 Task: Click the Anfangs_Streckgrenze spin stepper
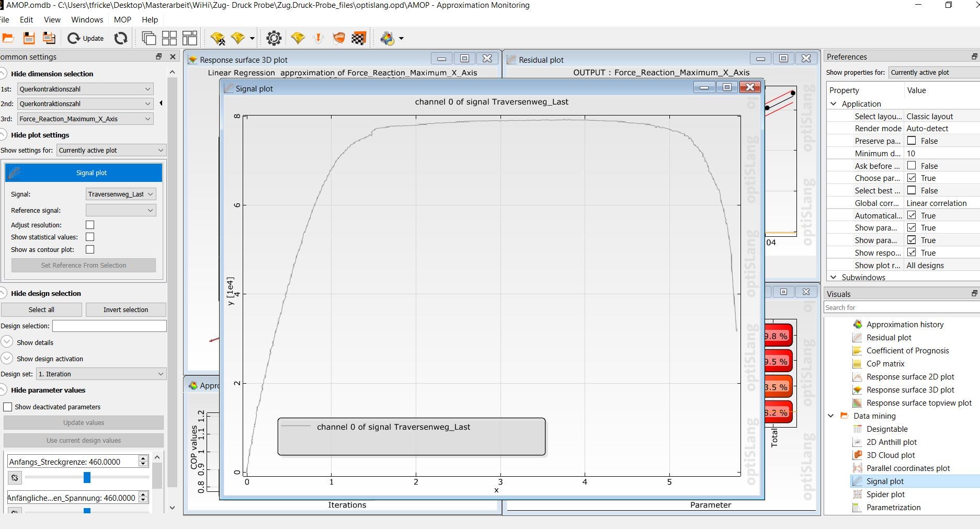point(143,461)
